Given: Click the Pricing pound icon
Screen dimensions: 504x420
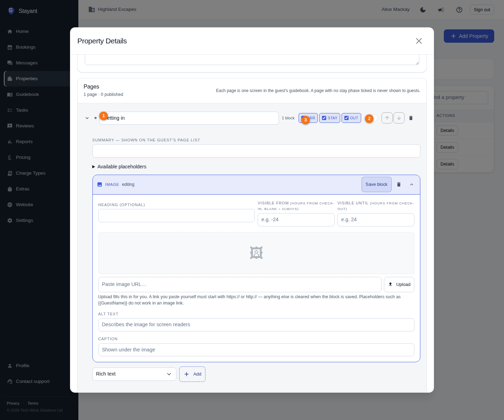Looking at the screenshot, I should (x=10, y=157).
